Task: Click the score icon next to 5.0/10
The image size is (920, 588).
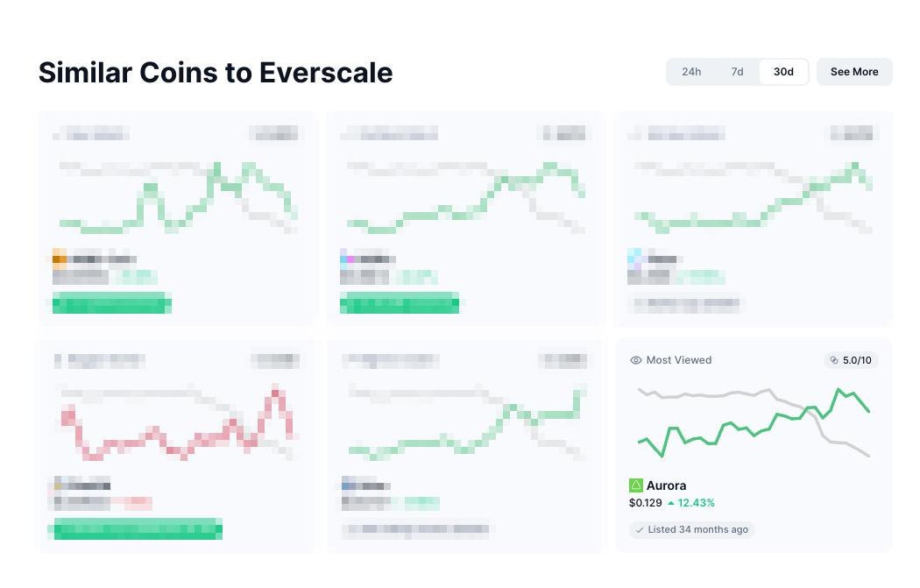Action: pos(833,360)
